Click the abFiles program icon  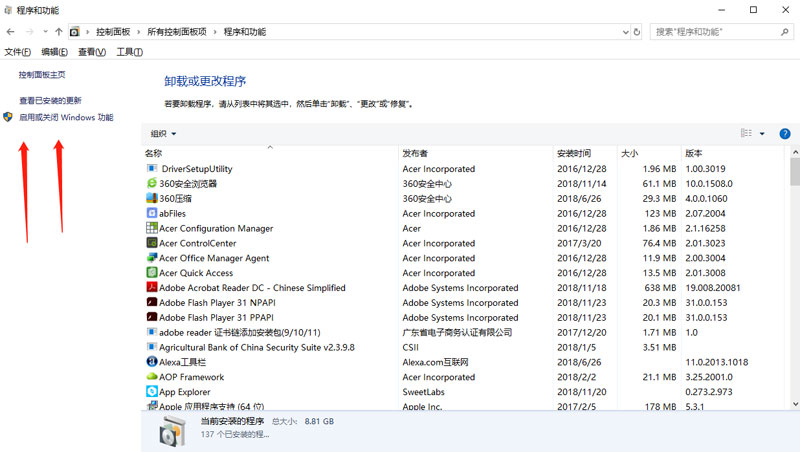(152, 213)
